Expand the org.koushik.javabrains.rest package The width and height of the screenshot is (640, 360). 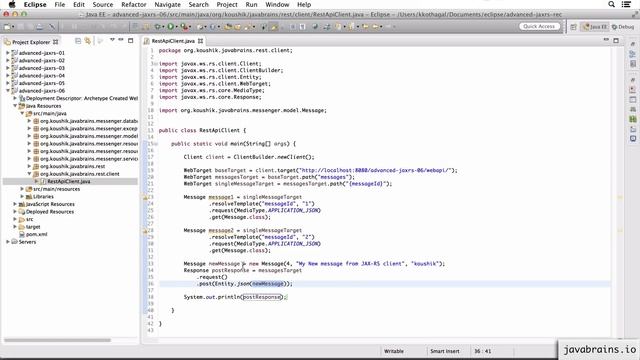[x=29, y=166]
